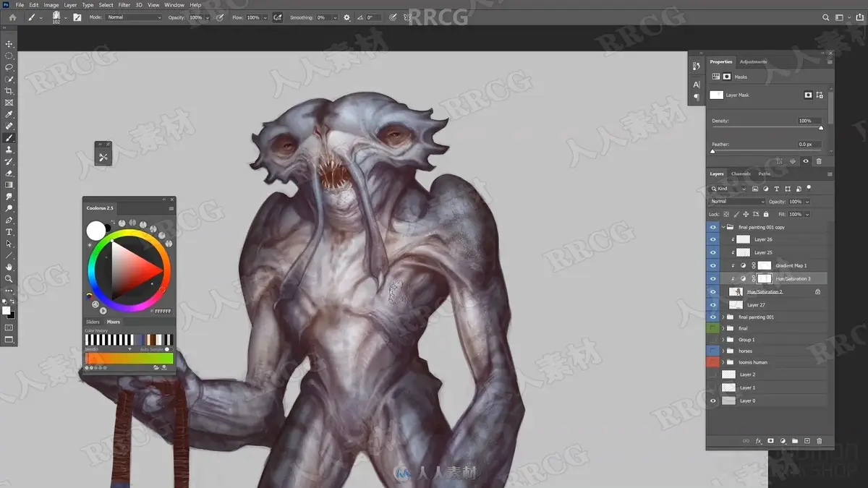
Task: Open layer style fx menu
Action: pos(758,440)
